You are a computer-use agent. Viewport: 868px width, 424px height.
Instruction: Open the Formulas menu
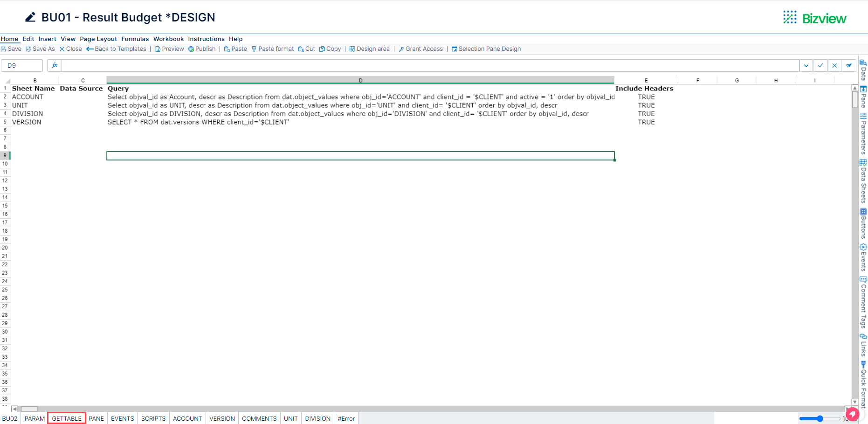pos(135,39)
